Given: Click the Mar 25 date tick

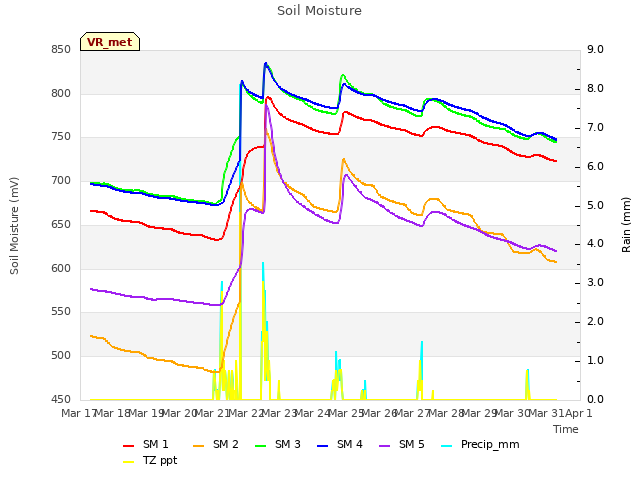Looking at the screenshot, I should pyautogui.click(x=346, y=414).
